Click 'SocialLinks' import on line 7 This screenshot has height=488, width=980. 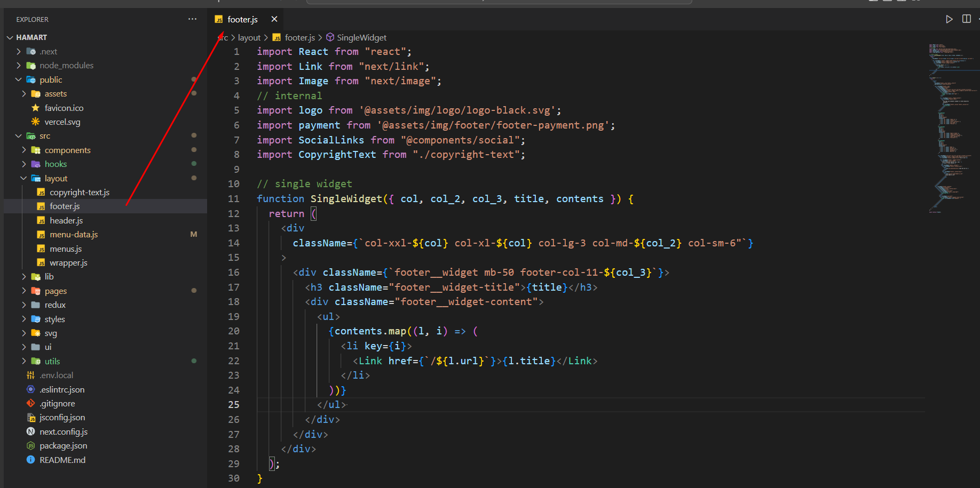tap(331, 140)
